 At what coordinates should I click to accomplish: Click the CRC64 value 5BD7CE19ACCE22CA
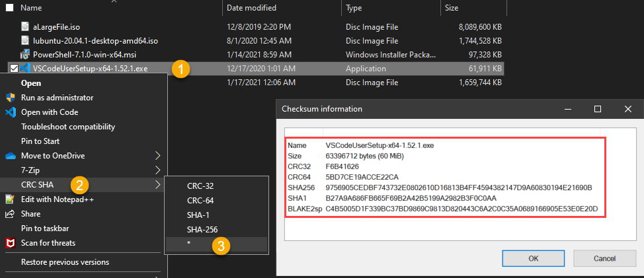tap(362, 177)
